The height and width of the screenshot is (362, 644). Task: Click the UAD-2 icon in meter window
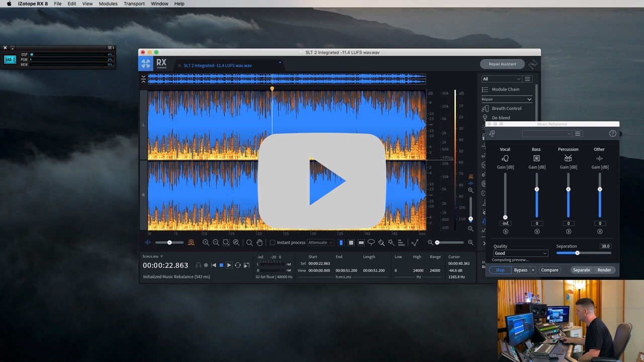pos(10,59)
